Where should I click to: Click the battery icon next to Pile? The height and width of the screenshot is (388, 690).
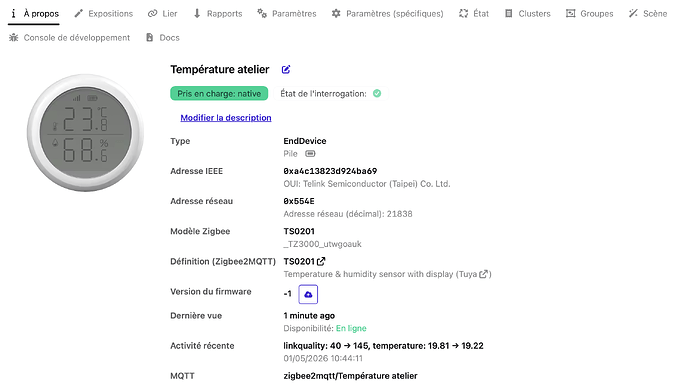[x=310, y=154]
